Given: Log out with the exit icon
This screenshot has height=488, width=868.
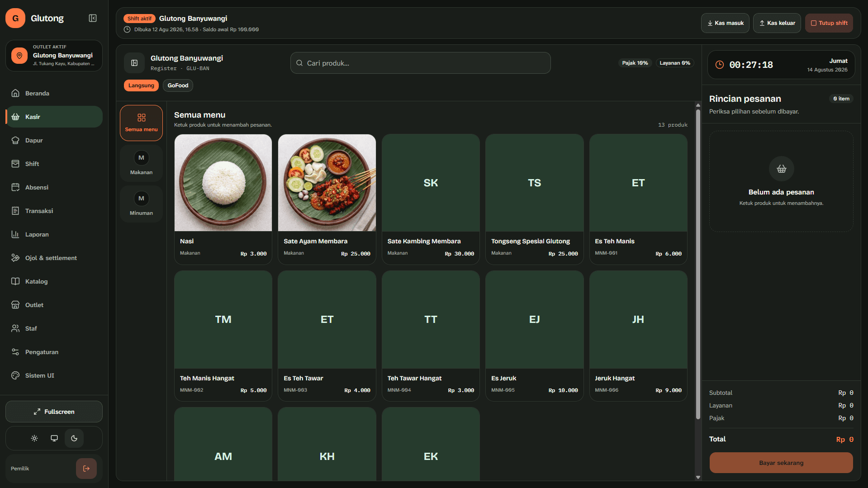Looking at the screenshot, I should [x=86, y=469].
